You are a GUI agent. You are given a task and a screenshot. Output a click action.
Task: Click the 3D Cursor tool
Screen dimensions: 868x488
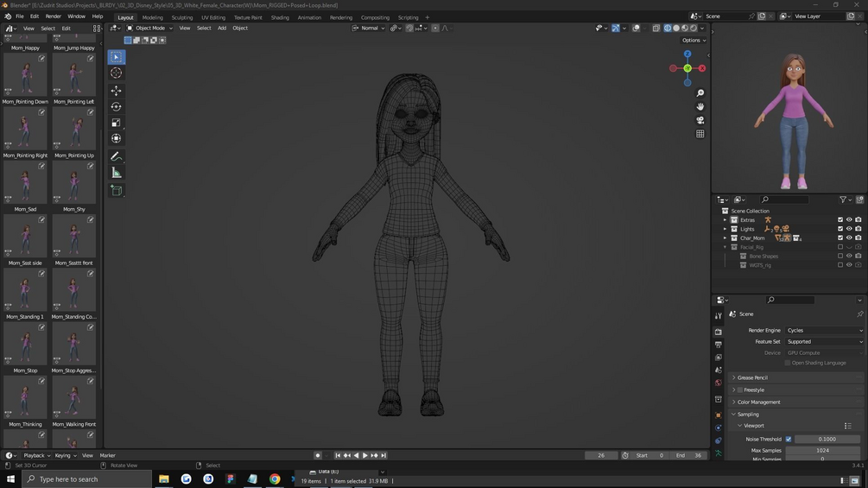coord(117,73)
